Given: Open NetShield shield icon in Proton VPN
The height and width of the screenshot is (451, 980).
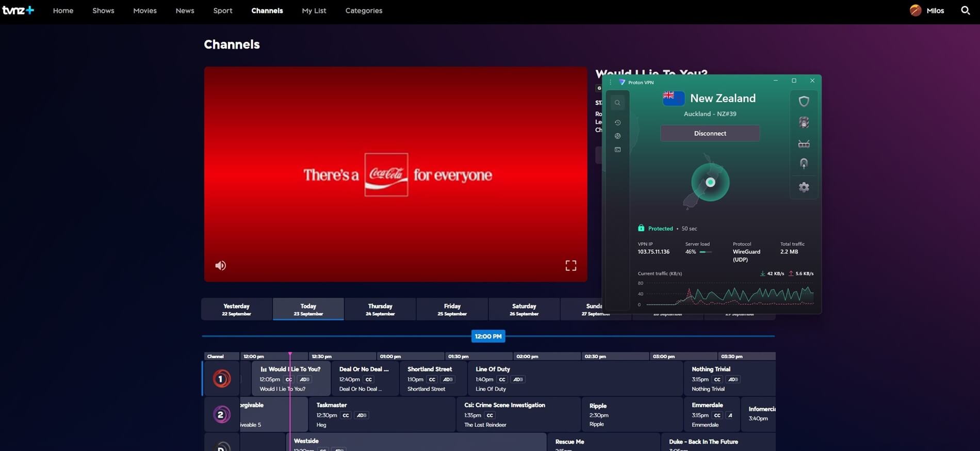Looking at the screenshot, I should pos(804,101).
